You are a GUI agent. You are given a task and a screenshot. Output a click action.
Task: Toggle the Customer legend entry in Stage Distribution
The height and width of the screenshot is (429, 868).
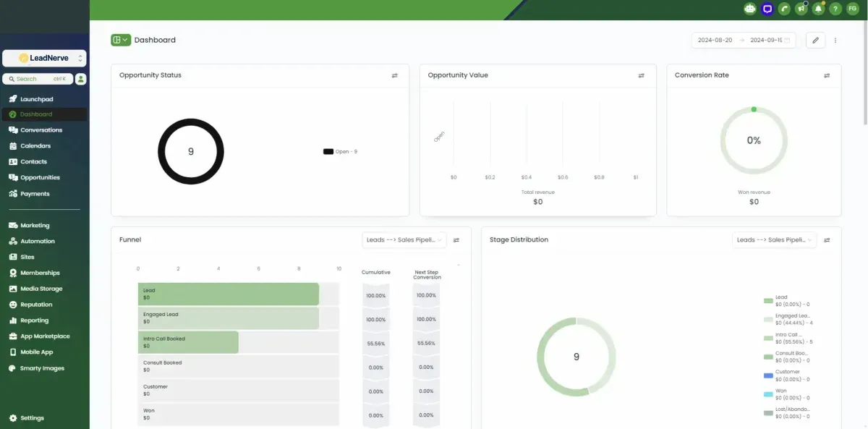point(786,375)
